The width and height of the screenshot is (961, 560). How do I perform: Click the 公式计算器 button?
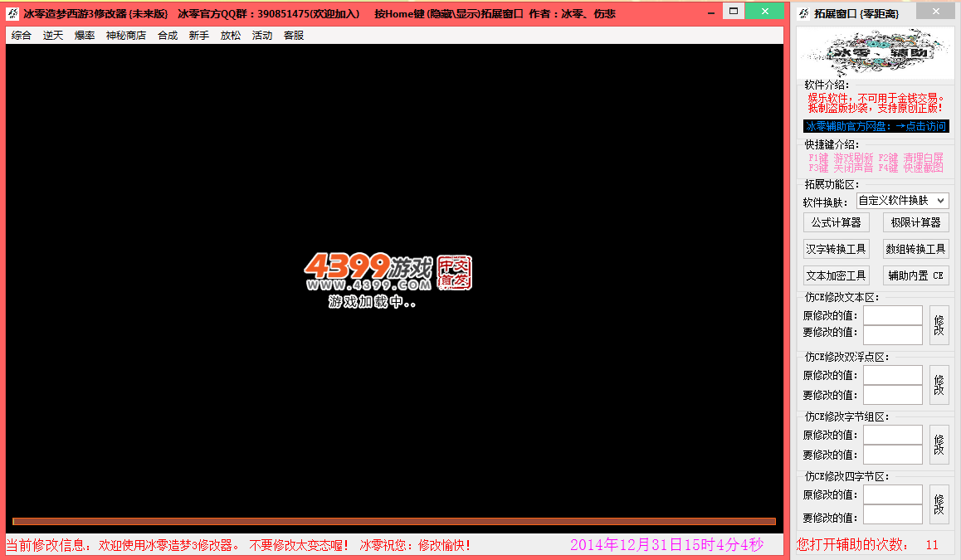click(x=836, y=222)
